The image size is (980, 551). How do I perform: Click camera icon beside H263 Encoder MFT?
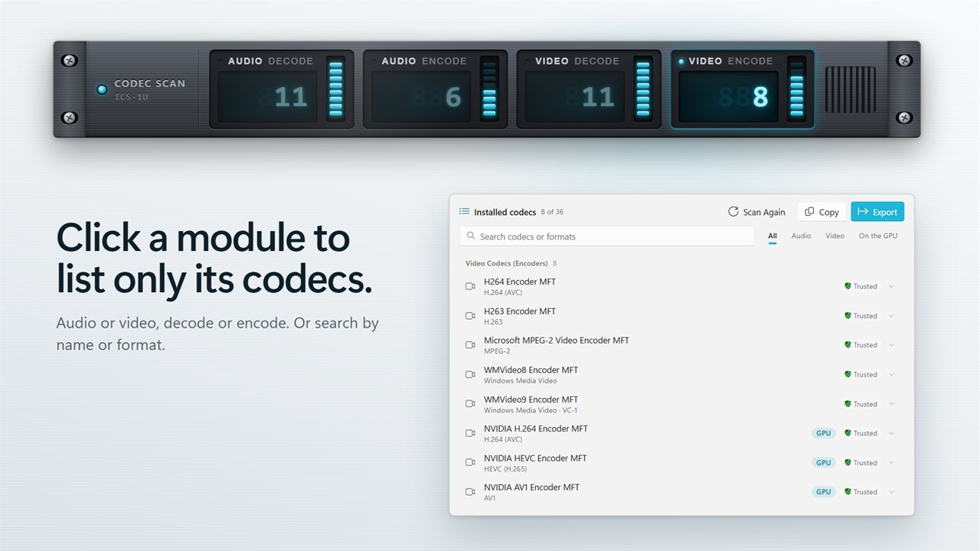470,315
